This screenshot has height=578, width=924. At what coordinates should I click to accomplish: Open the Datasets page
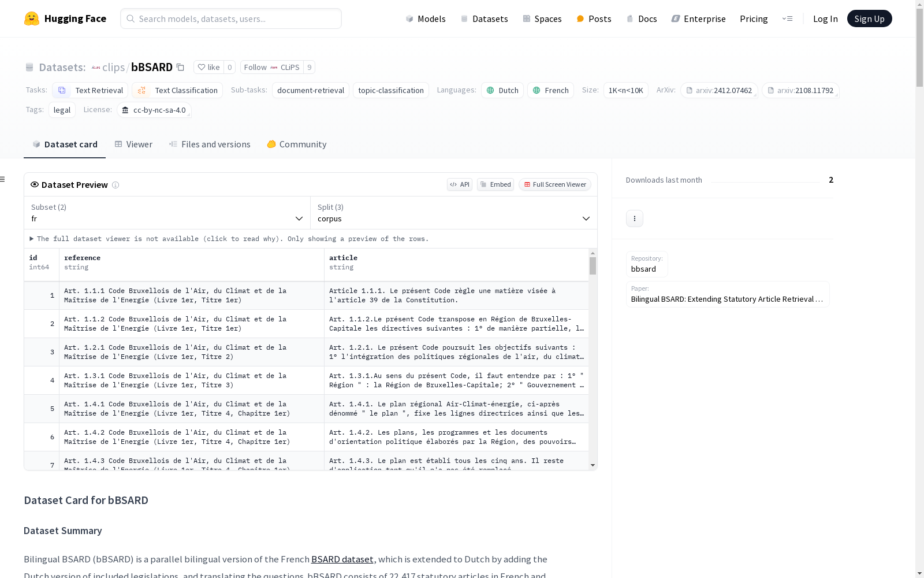pyautogui.click(x=484, y=18)
